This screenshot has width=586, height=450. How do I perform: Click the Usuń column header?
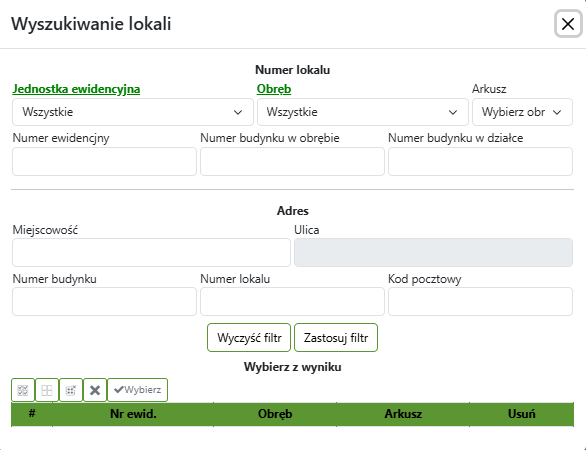(x=521, y=414)
